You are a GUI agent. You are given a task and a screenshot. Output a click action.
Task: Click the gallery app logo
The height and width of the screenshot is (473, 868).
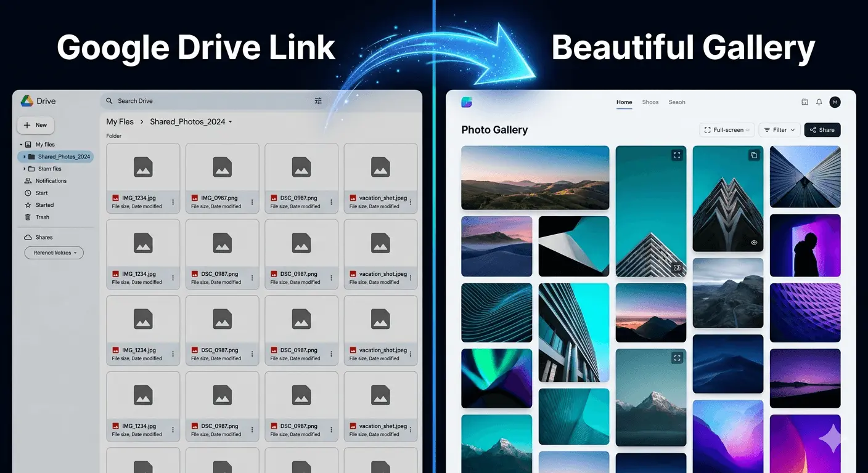[467, 102]
